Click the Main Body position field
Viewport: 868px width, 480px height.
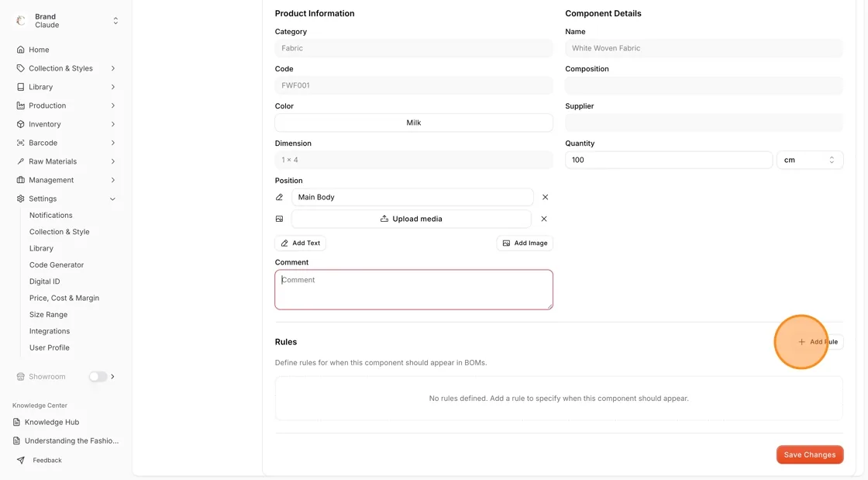point(412,197)
